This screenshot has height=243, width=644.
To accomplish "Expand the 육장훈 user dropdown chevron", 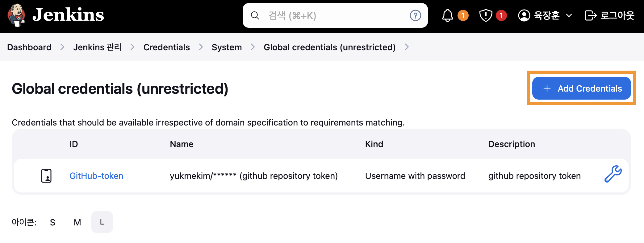I will 569,15.
